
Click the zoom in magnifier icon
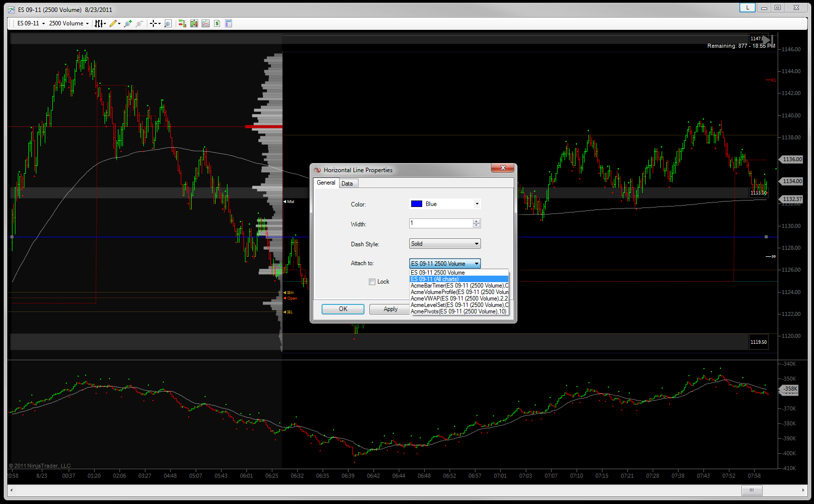click(128, 23)
